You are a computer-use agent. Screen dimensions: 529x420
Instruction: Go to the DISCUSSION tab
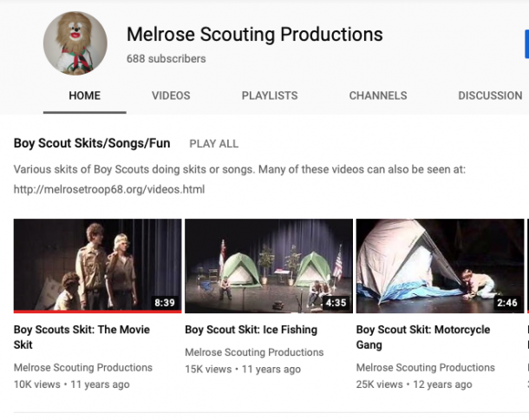coord(490,95)
